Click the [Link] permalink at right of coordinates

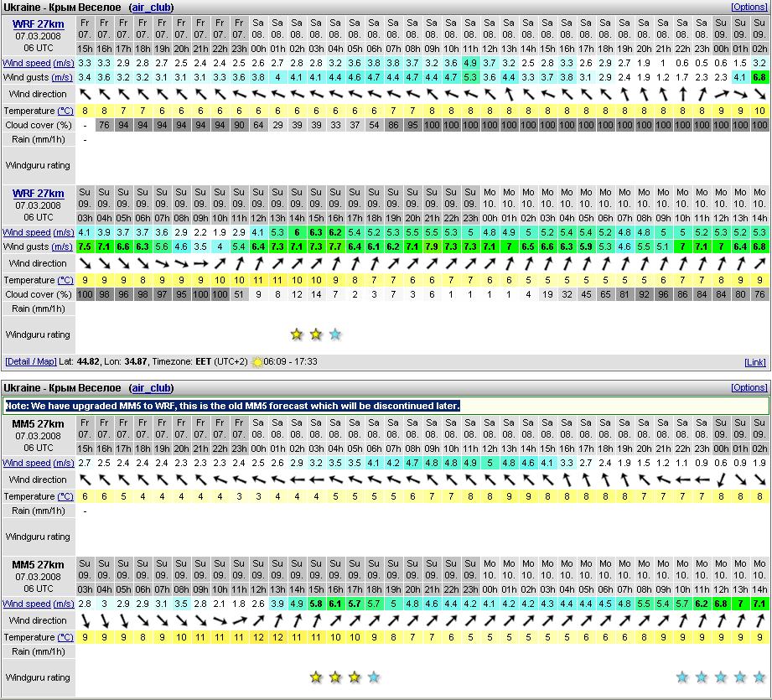click(x=754, y=362)
